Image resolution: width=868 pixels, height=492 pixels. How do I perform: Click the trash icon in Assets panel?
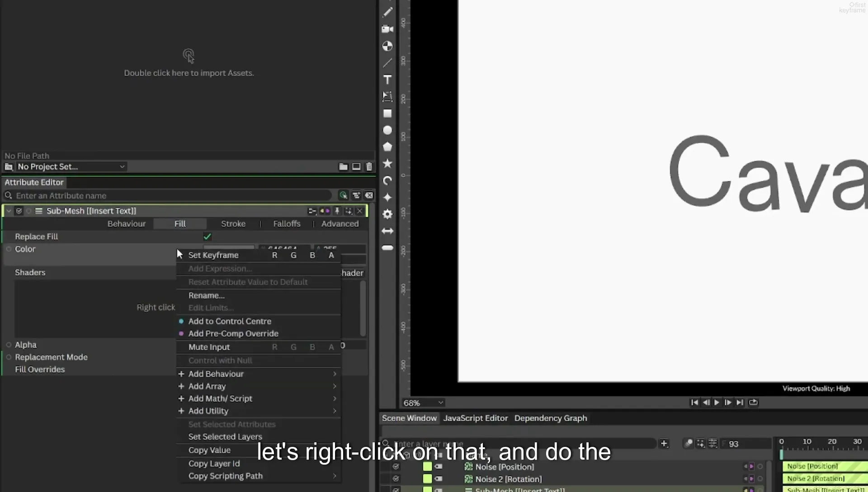coord(369,167)
